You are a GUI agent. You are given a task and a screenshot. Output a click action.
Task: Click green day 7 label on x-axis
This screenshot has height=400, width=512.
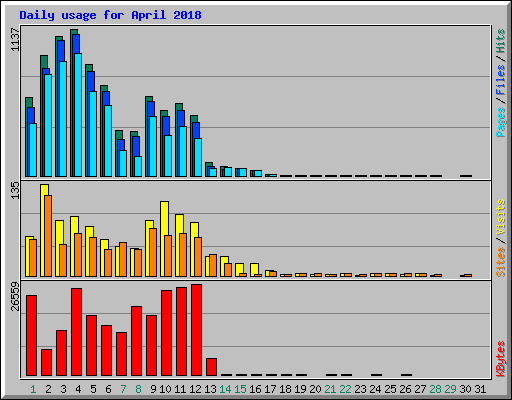coord(123,389)
